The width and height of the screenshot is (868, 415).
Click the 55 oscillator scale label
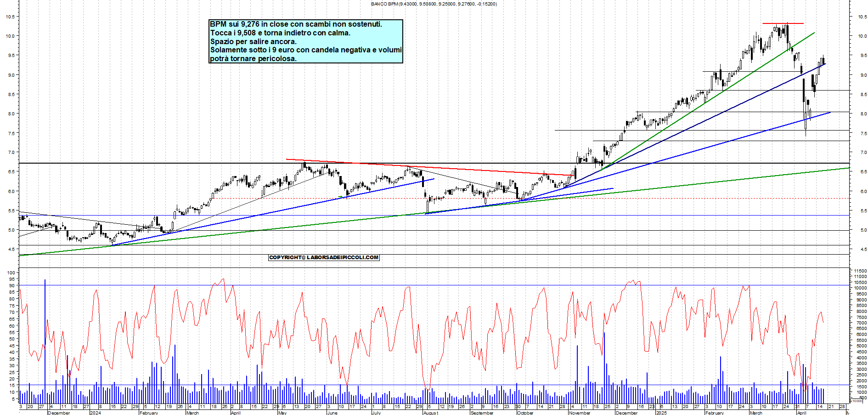pyautogui.click(x=12, y=332)
